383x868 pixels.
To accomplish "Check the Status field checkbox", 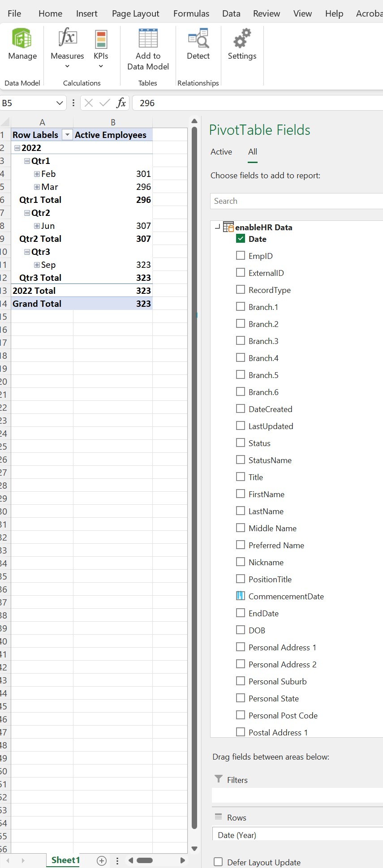I will tap(241, 443).
